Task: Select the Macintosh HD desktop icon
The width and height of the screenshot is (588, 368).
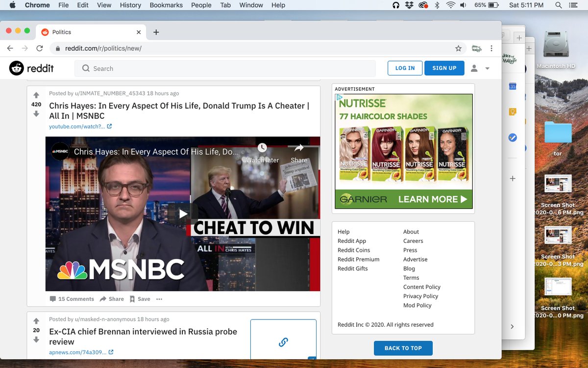Action: click(x=556, y=51)
